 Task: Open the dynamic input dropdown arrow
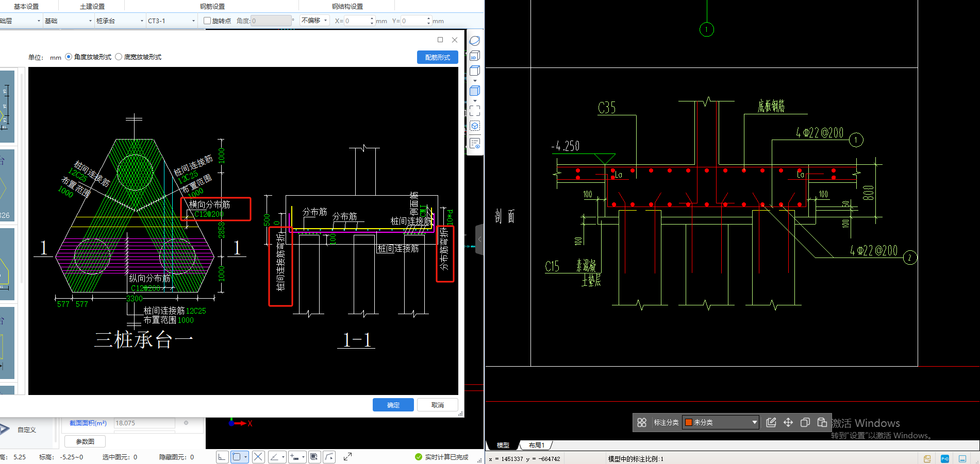coord(303,457)
